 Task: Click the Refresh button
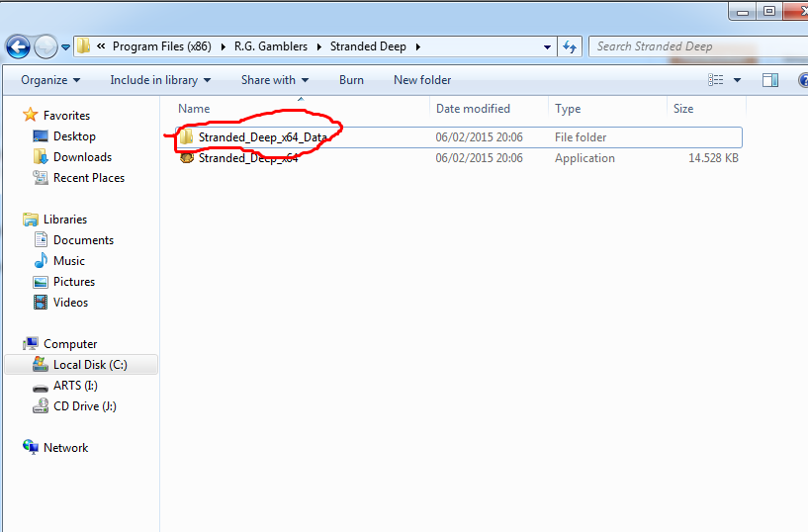click(570, 46)
